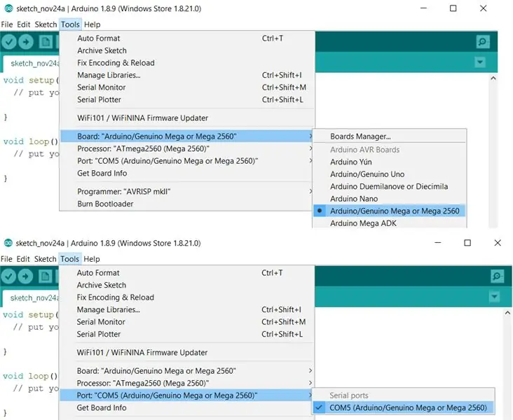The width and height of the screenshot is (513, 420).
Task: Close Tools menu in top window
Action: pyautogui.click(x=70, y=24)
